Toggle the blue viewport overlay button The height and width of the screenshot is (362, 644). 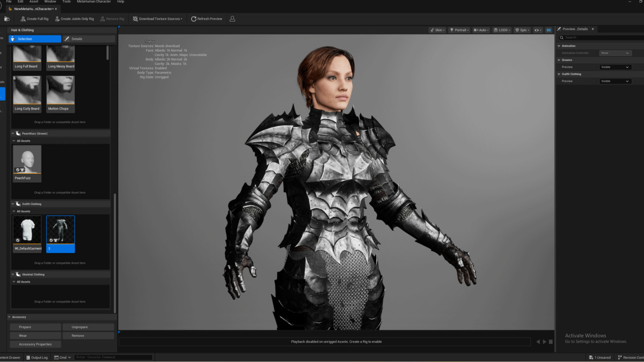(x=548, y=30)
